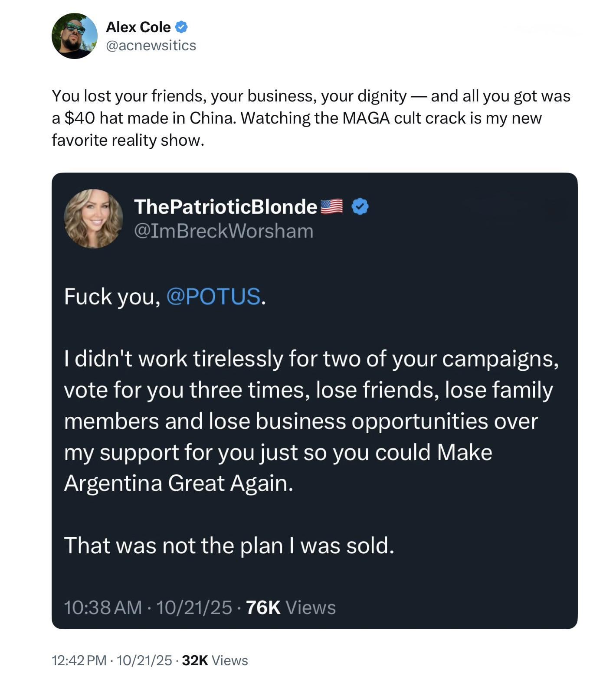Click the line "That was not the plan I was sold."
The width and height of the screenshot is (616, 673).
click(x=229, y=546)
